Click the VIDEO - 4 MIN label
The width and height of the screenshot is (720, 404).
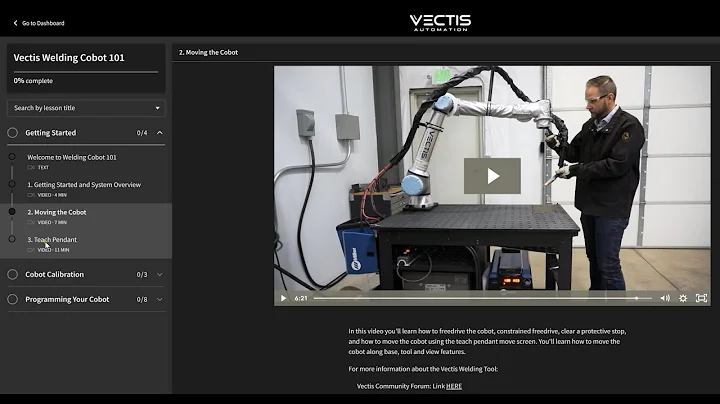[52, 195]
